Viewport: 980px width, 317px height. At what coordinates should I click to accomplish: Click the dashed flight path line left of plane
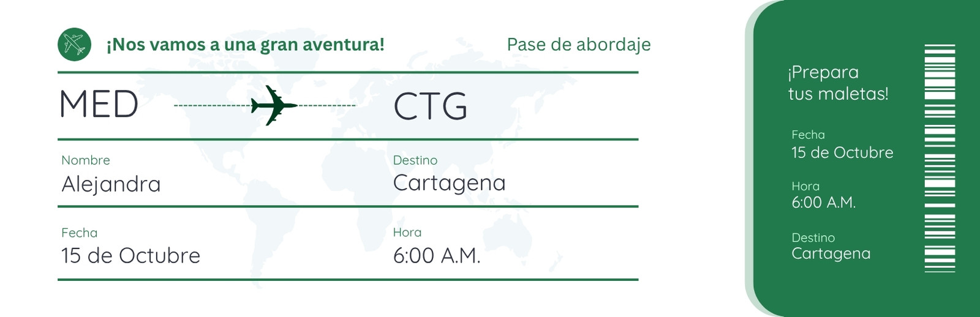click(213, 106)
